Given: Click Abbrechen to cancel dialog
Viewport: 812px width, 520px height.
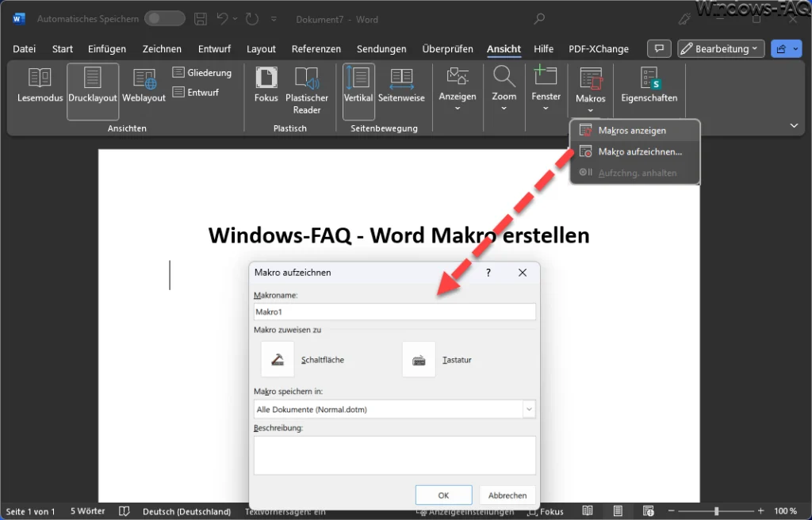Looking at the screenshot, I should click(507, 495).
